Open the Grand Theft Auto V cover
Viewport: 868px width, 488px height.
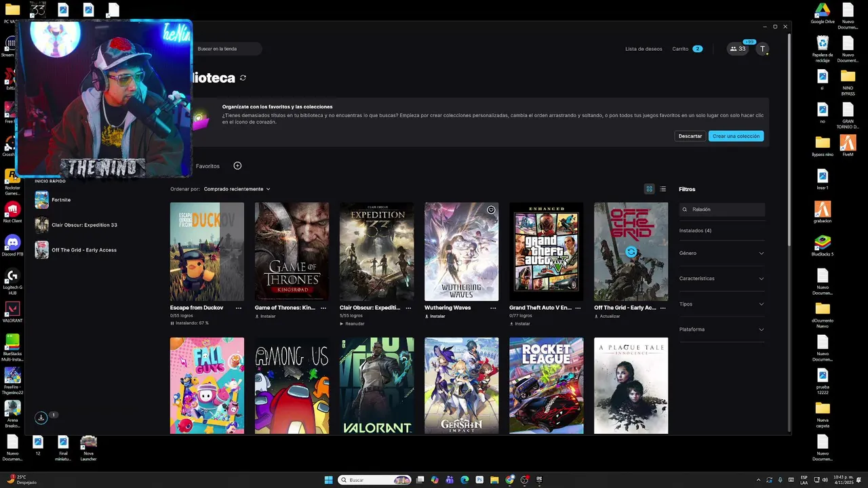pyautogui.click(x=546, y=251)
